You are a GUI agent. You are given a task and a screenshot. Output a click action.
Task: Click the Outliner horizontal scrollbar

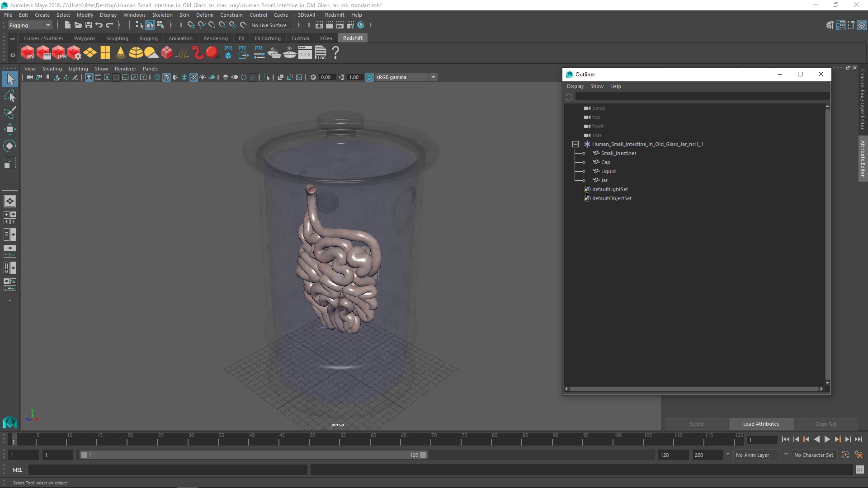694,389
